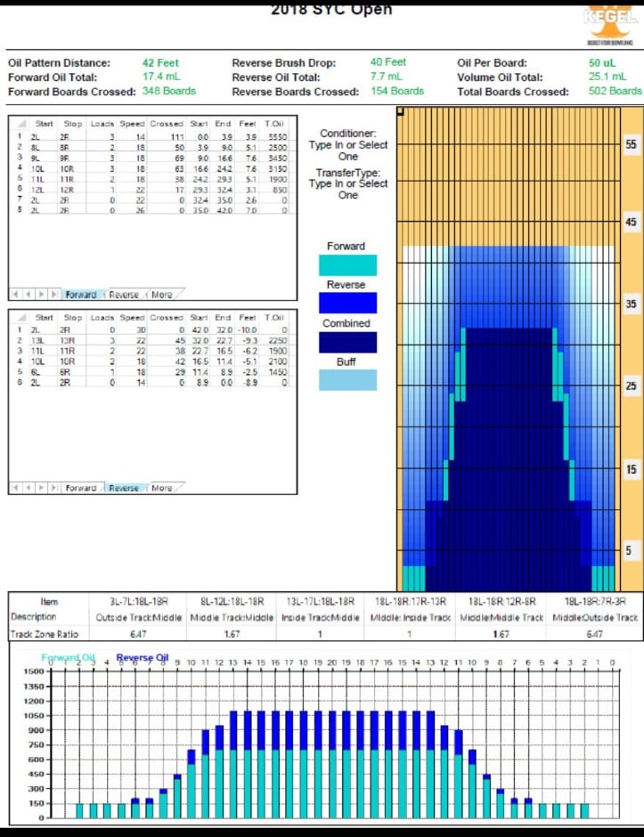Click previous sheet arrow in reverse table panel
644x837 pixels.
tap(28, 488)
